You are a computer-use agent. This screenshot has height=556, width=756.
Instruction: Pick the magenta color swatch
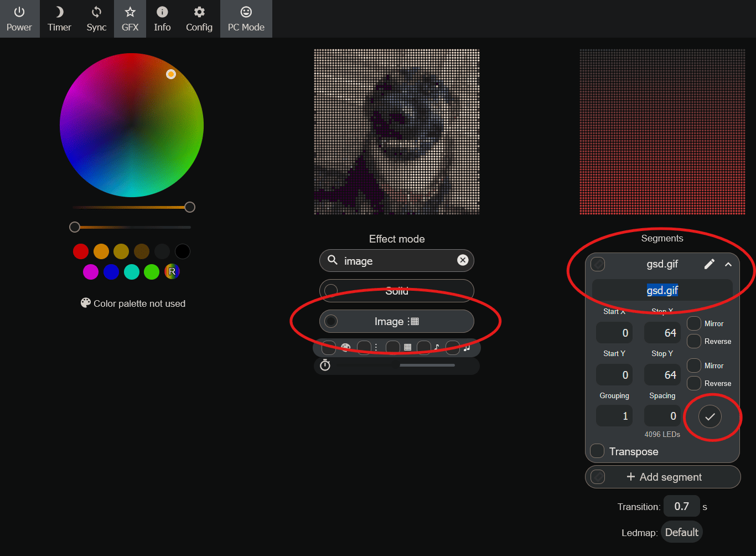tap(91, 272)
